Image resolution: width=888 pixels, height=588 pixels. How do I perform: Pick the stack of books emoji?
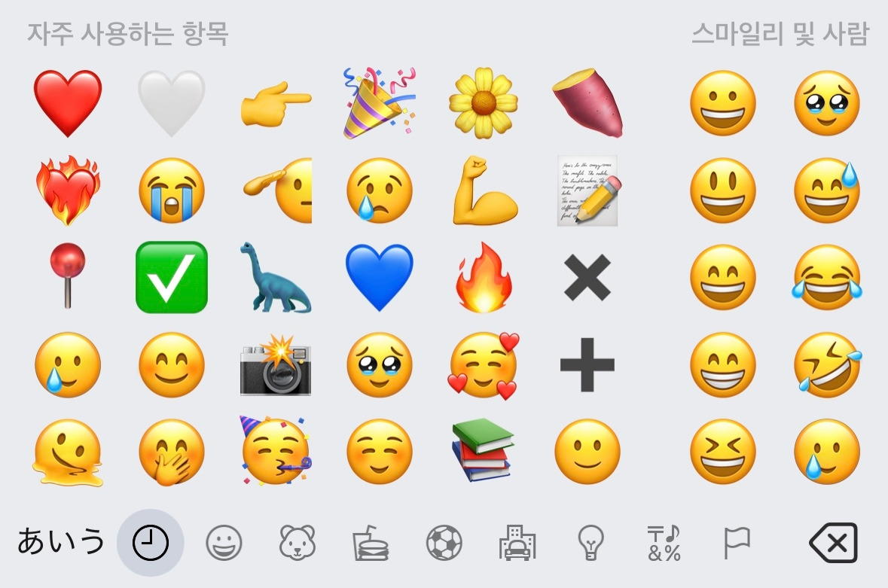pos(483,450)
